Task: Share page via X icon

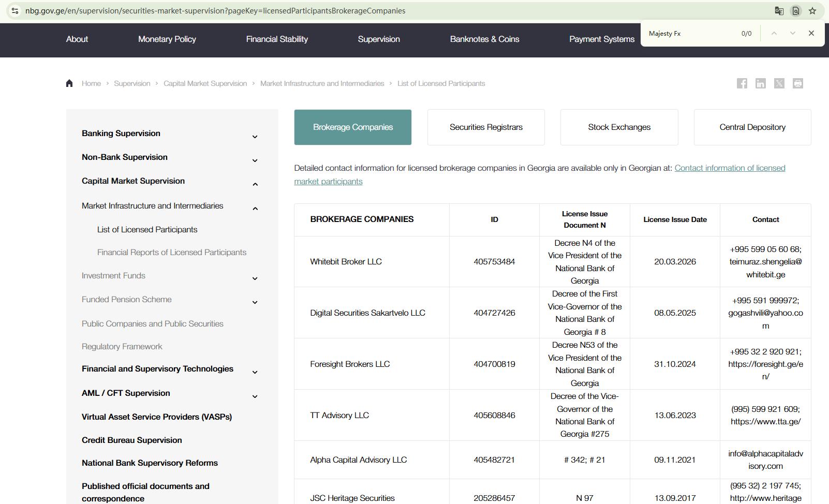Action: tap(779, 83)
